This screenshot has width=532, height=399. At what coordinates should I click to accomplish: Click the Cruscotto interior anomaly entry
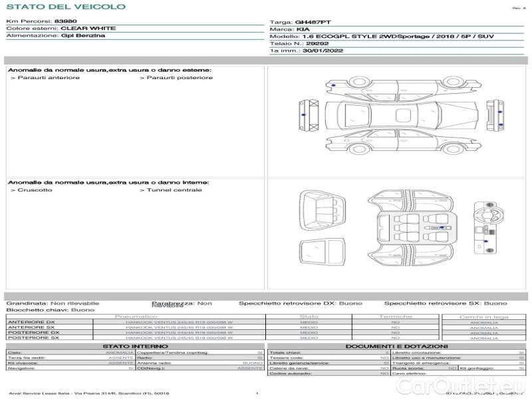[32, 190]
